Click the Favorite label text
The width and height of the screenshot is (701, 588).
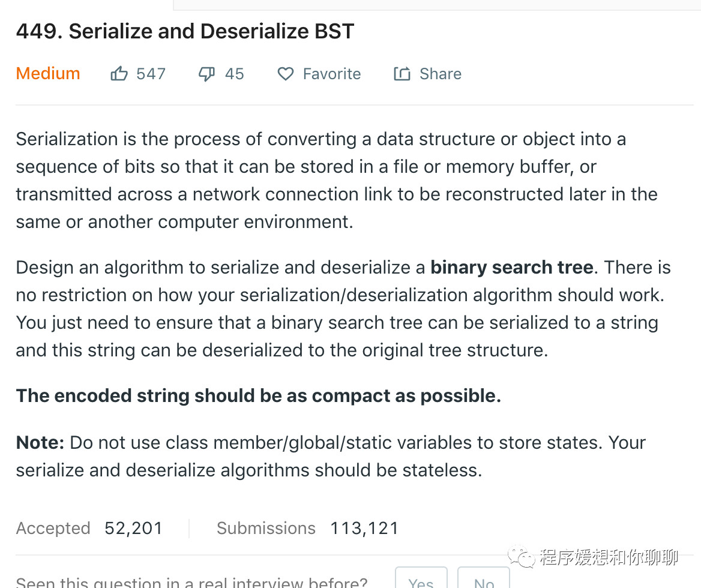click(x=332, y=74)
